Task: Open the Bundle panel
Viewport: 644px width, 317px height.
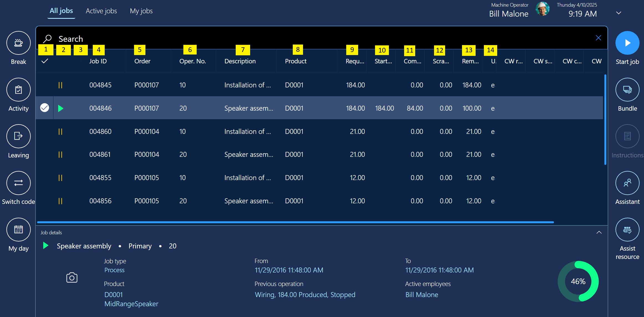Action: (x=627, y=90)
